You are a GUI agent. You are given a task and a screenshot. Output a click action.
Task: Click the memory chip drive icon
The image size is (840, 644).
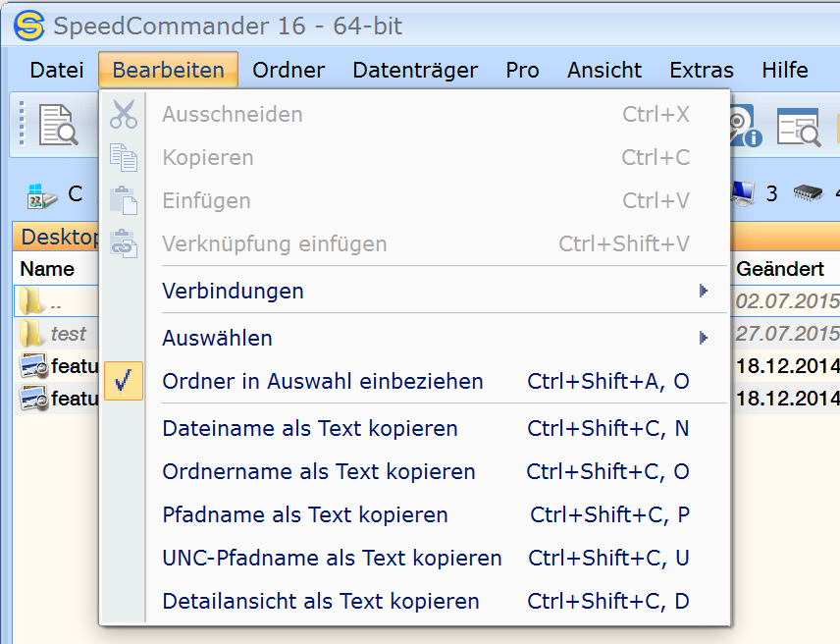(x=808, y=194)
